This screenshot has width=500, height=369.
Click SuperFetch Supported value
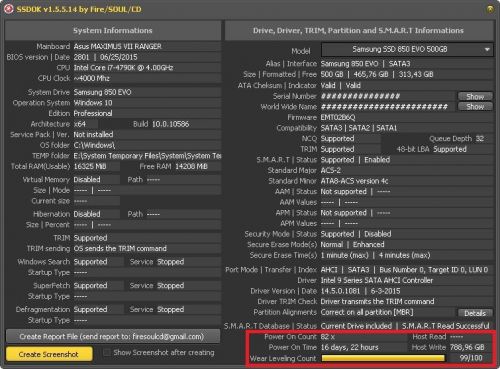pyautogui.click(x=90, y=286)
